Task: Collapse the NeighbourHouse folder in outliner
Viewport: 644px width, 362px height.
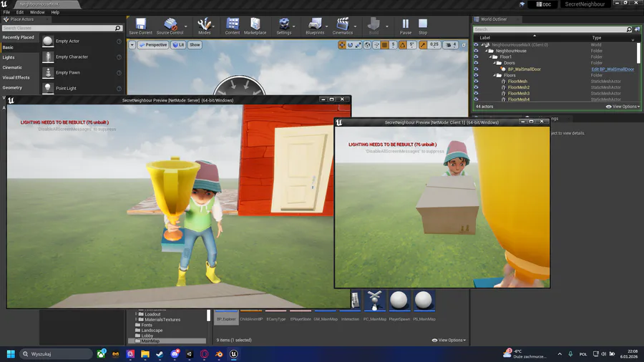Action: coord(487,51)
